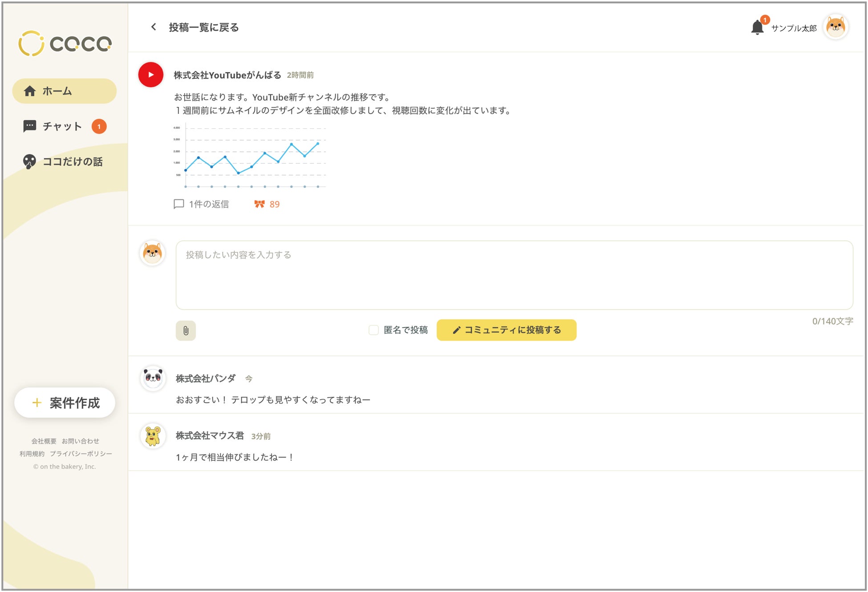The width and height of the screenshot is (868, 592).
Task: Click the chat bubble icon beside チャット
Action: [x=29, y=126]
